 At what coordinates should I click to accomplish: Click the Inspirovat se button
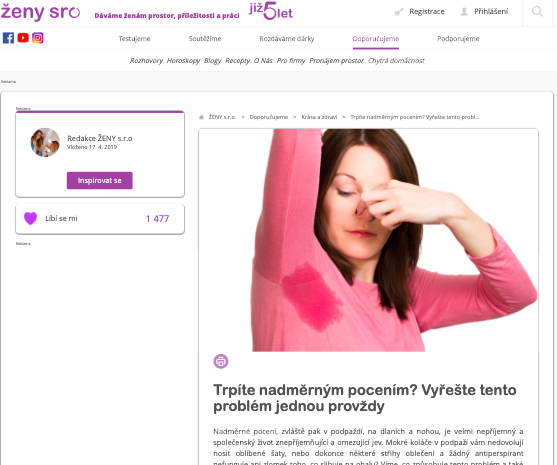point(100,180)
